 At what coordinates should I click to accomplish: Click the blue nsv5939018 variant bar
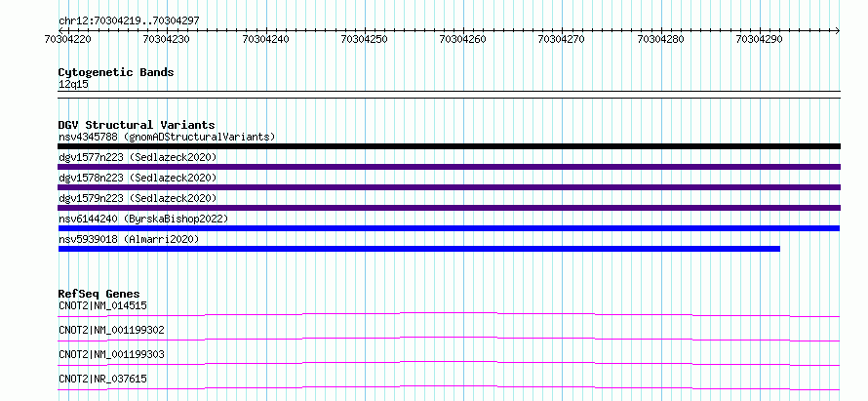pos(419,249)
